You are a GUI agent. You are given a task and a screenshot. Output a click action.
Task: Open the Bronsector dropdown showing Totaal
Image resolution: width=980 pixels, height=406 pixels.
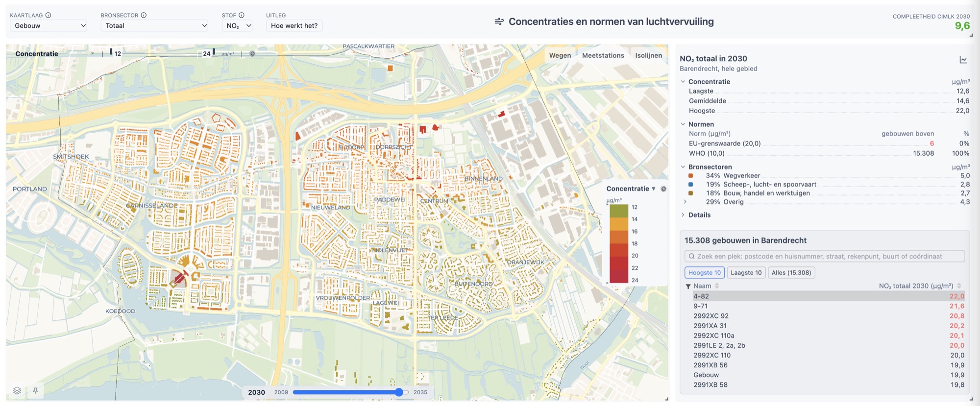tap(154, 25)
